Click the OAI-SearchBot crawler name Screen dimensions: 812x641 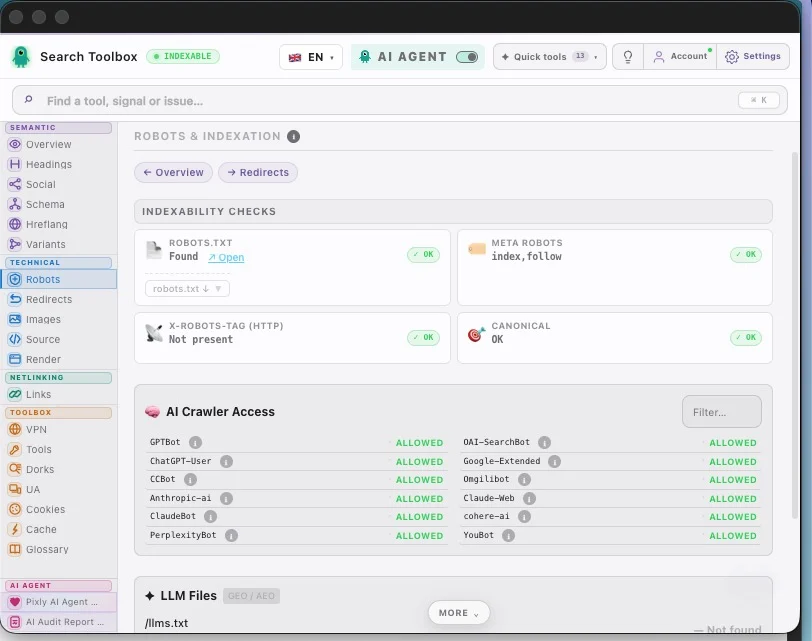click(x=496, y=442)
